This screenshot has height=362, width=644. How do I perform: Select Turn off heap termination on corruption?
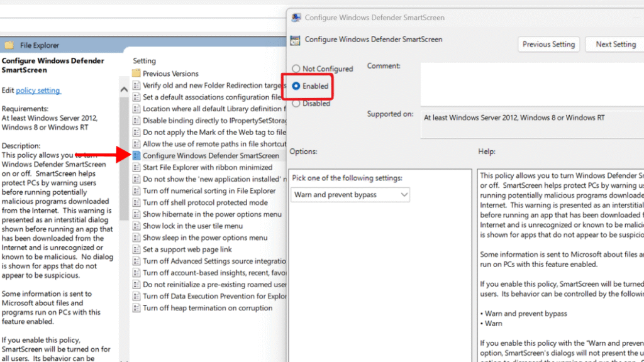coord(208,308)
